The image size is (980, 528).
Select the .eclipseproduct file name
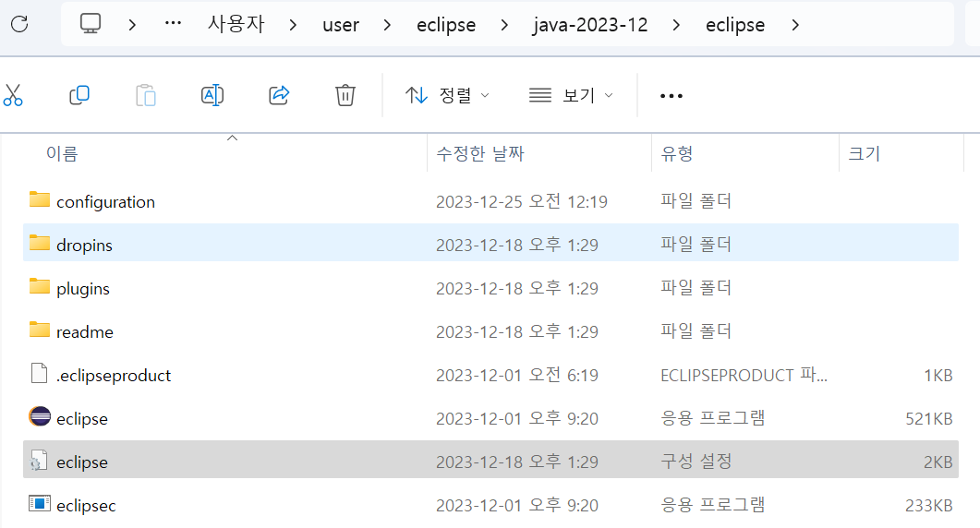pyautogui.click(x=113, y=375)
